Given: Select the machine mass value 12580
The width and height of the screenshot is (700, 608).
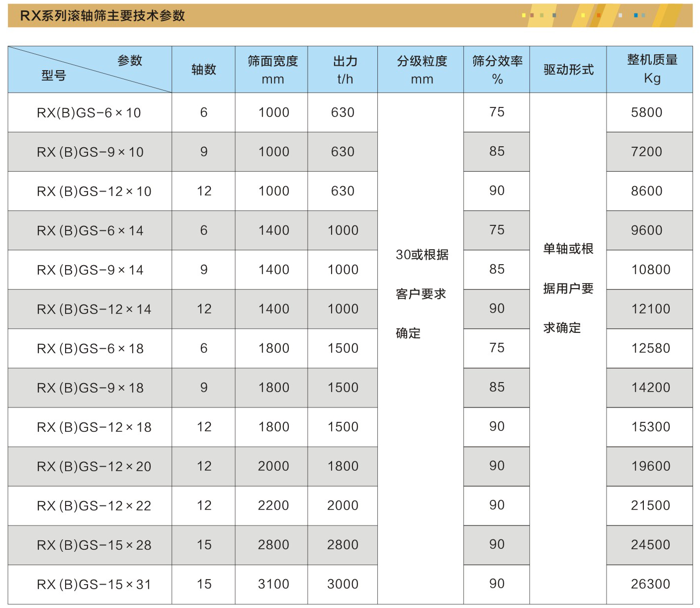Looking at the screenshot, I should click(650, 348).
